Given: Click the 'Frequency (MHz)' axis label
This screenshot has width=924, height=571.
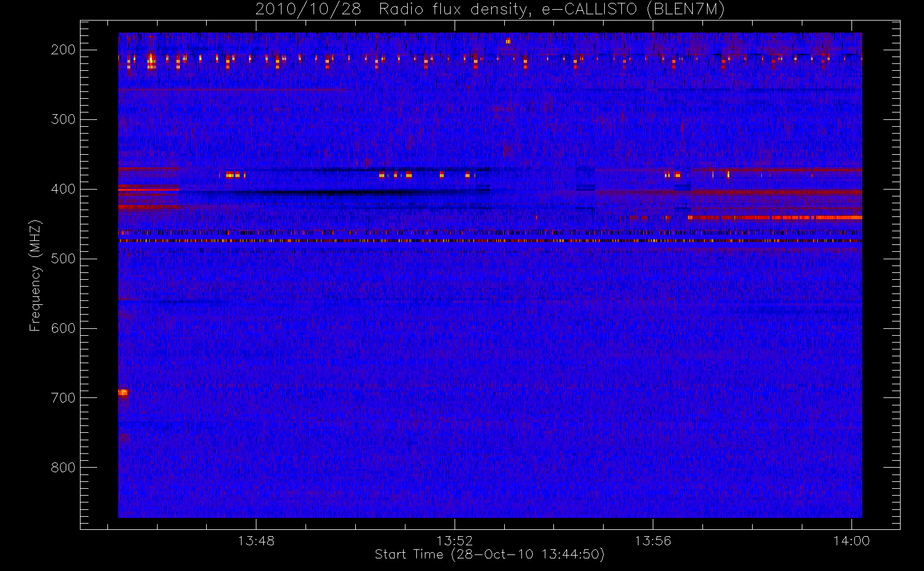Looking at the screenshot, I should click(x=35, y=275).
